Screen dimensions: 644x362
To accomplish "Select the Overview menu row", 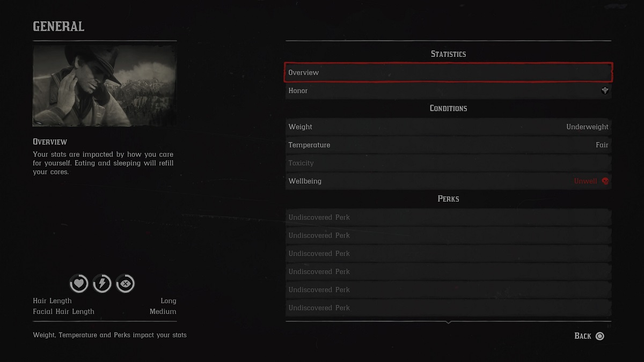I will pos(448,72).
